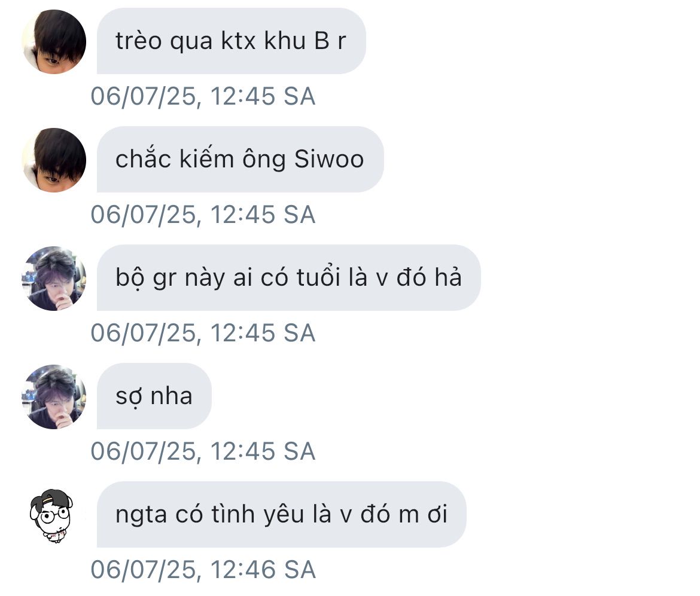Open avatar next to "sợ nha" message
Screen dimensions: 700x596
(x=54, y=396)
